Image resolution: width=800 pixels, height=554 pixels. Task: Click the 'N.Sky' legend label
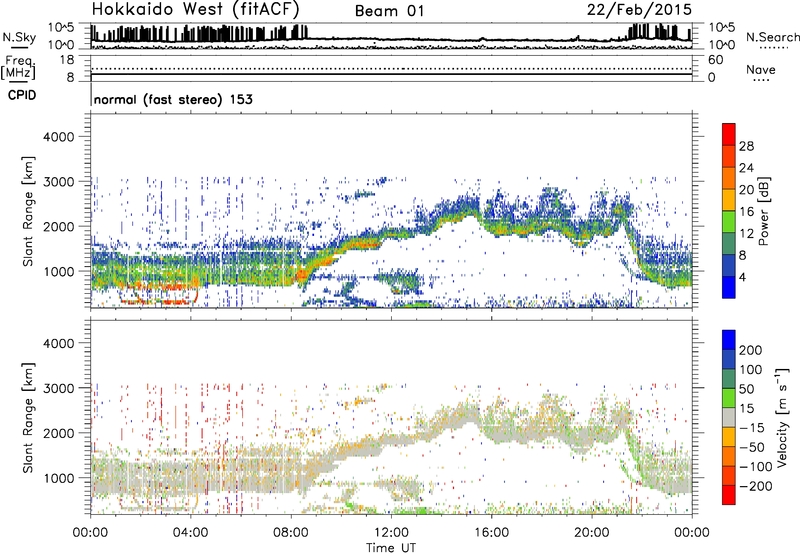(x=19, y=37)
